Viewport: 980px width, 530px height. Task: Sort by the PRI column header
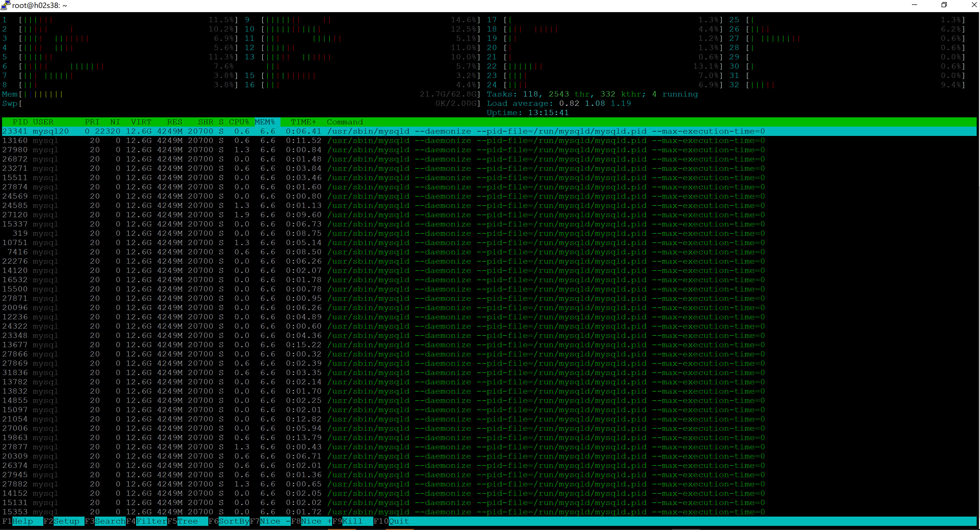[92, 122]
